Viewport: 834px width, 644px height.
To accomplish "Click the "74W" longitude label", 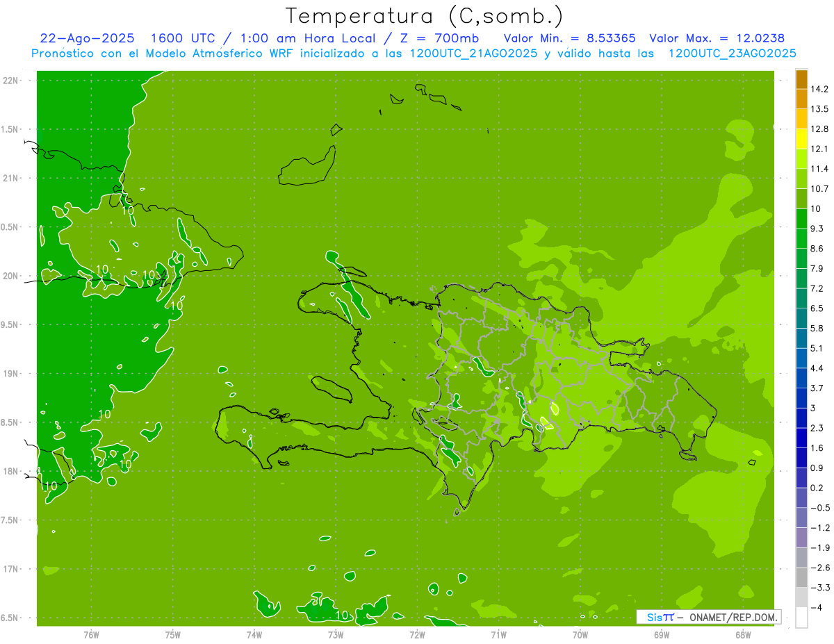I will tap(254, 635).
